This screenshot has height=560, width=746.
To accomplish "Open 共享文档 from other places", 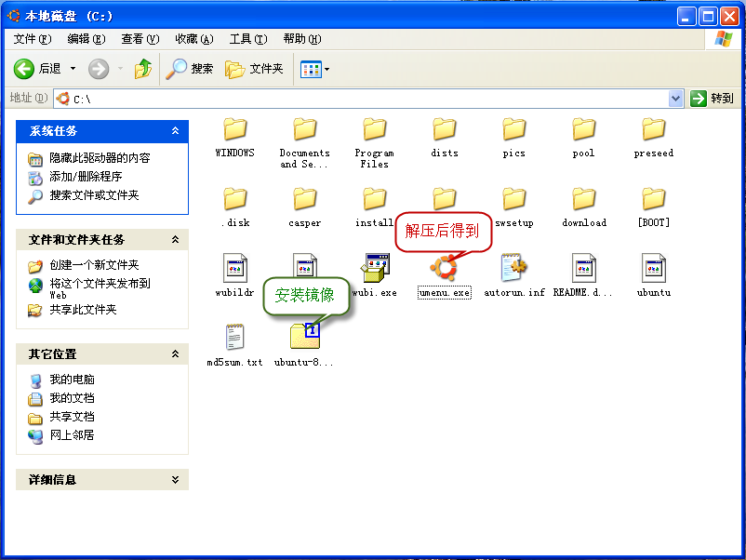I will point(72,417).
